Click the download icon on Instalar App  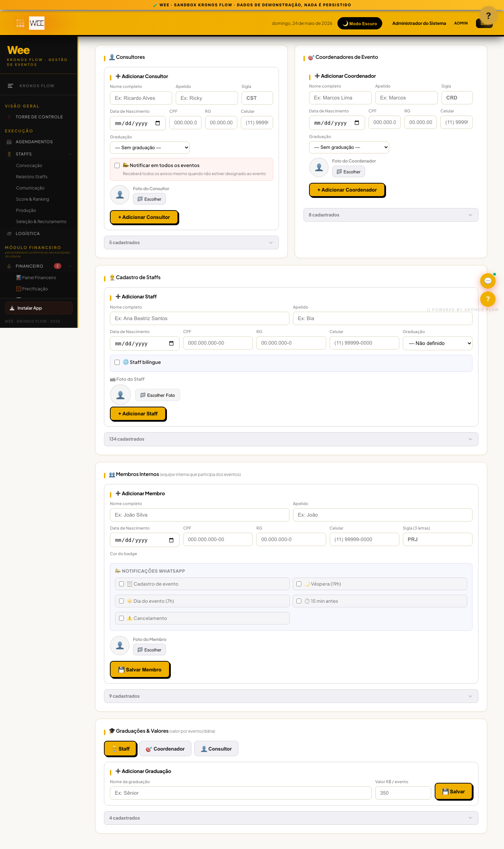click(x=12, y=308)
